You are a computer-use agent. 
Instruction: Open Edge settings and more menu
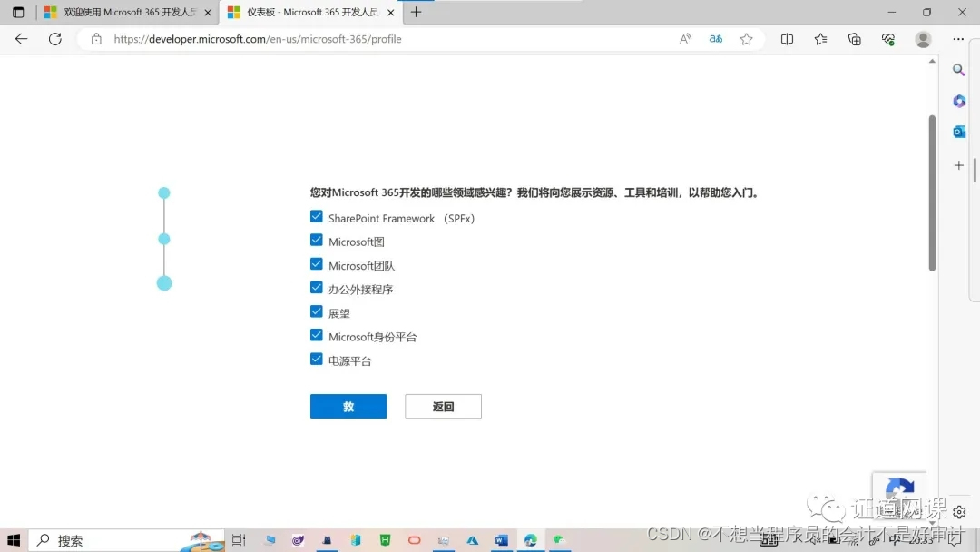pos(958,39)
